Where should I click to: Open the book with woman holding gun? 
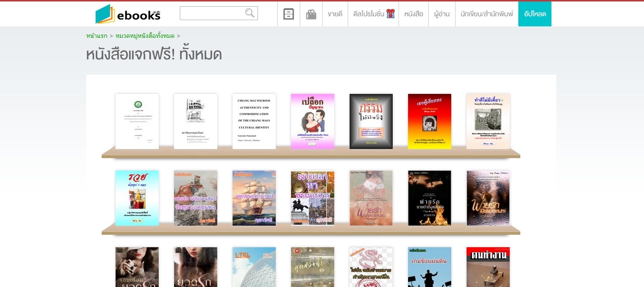tap(137, 267)
